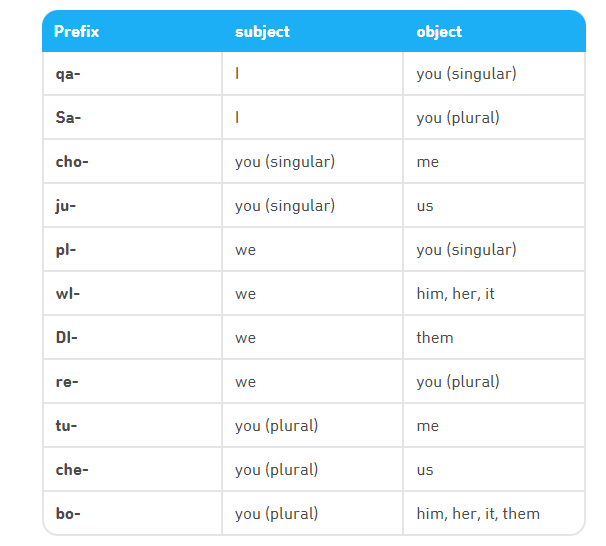Select the re- prefix cell

coord(133,382)
